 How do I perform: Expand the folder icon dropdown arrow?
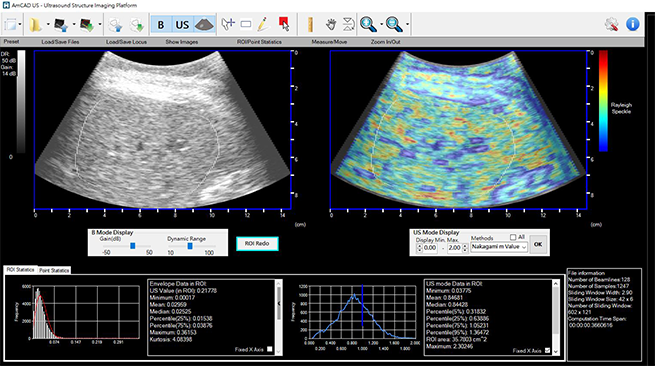point(48,25)
